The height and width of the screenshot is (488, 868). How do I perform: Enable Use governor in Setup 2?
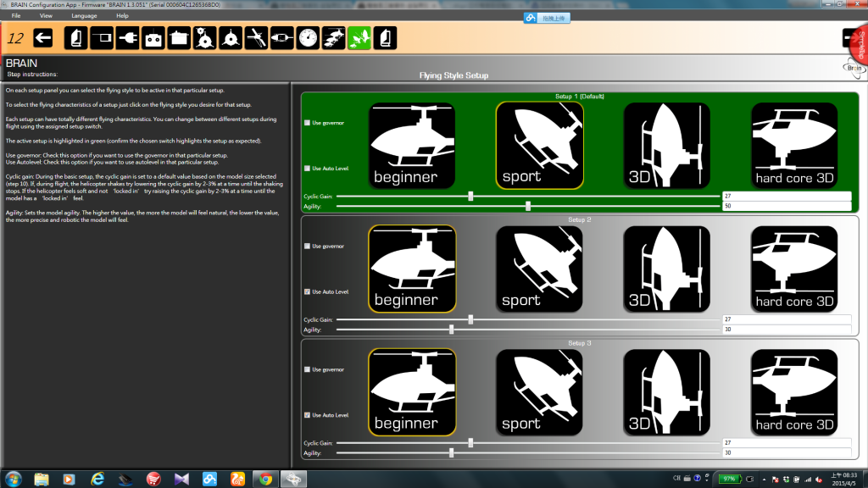[x=307, y=247]
